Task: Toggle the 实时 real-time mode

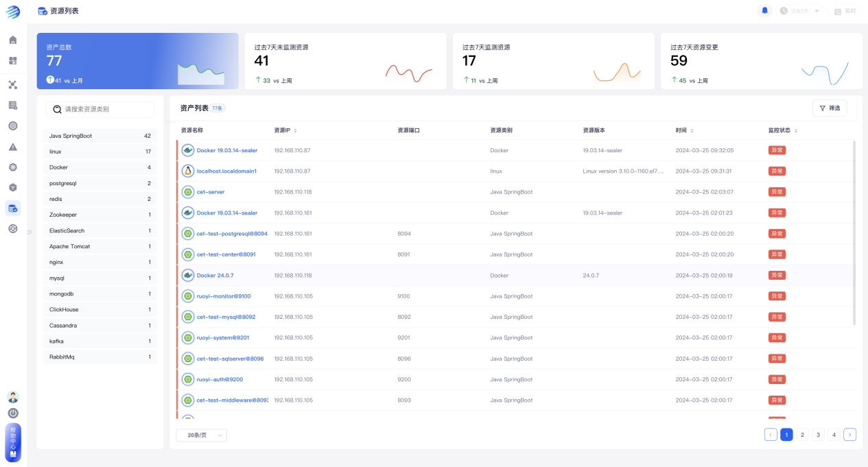Action: [845, 11]
